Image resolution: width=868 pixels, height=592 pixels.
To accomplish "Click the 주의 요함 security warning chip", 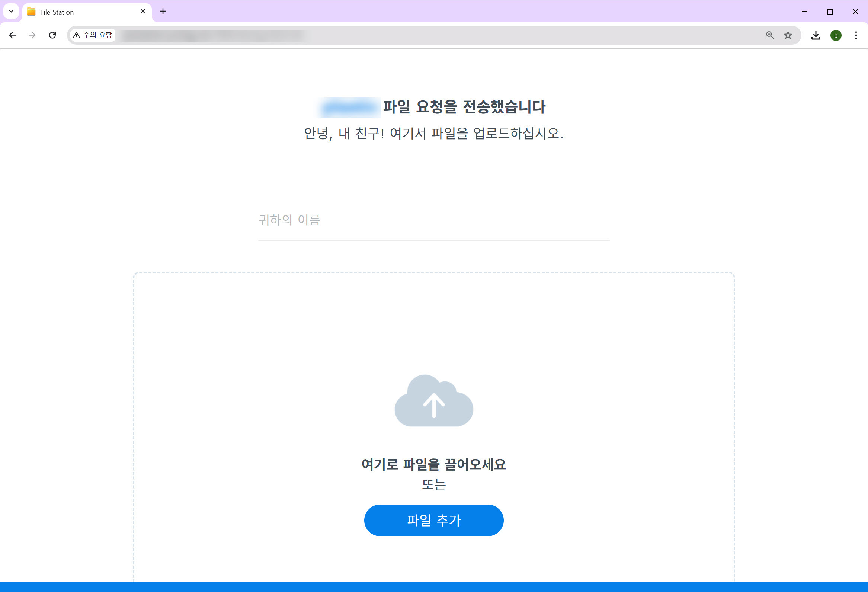I will tap(93, 35).
